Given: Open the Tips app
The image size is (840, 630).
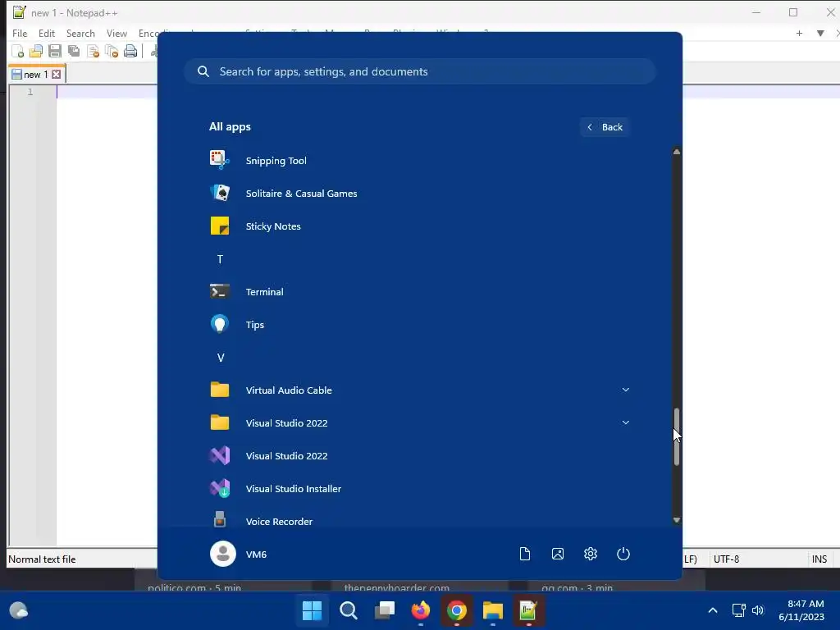Looking at the screenshot, I should tap(420, 325).
